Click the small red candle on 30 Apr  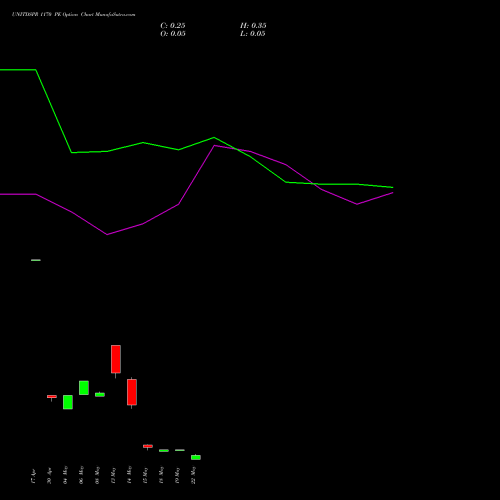[52, 397]
